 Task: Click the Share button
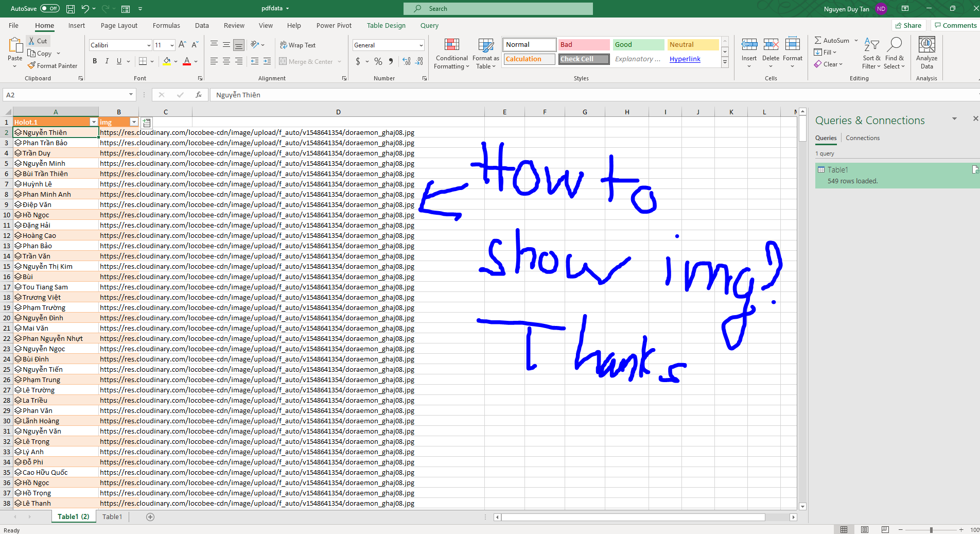[908, 25]
